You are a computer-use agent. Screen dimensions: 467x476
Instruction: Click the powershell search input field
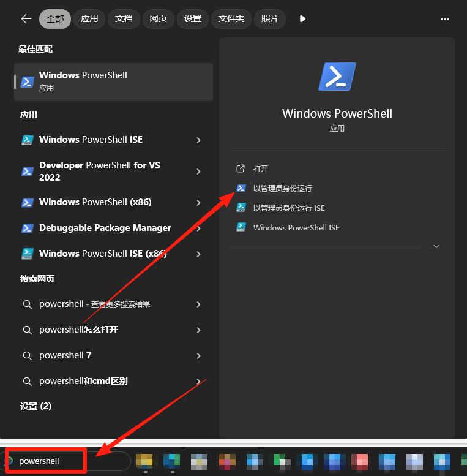pyautogui.click(x=65, y=461)
